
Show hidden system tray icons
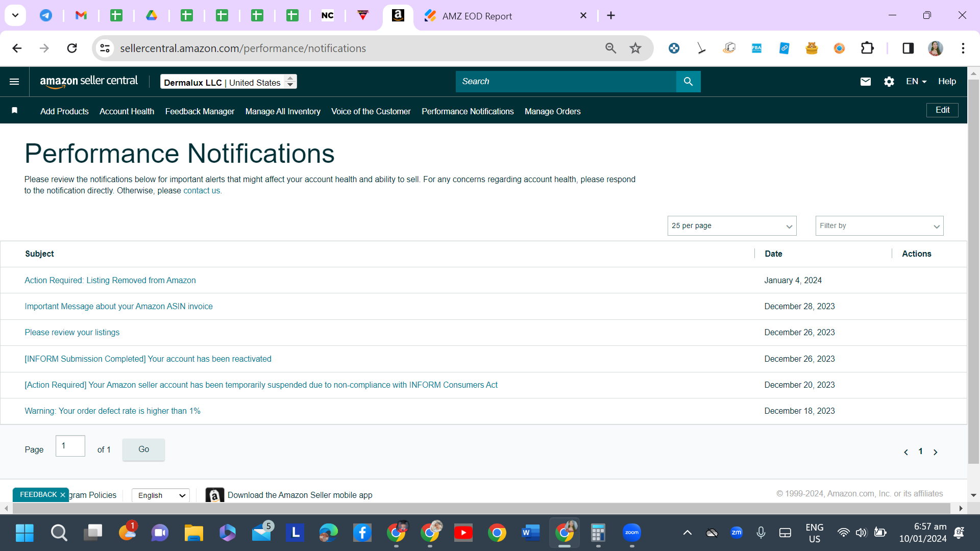(688, 533)
